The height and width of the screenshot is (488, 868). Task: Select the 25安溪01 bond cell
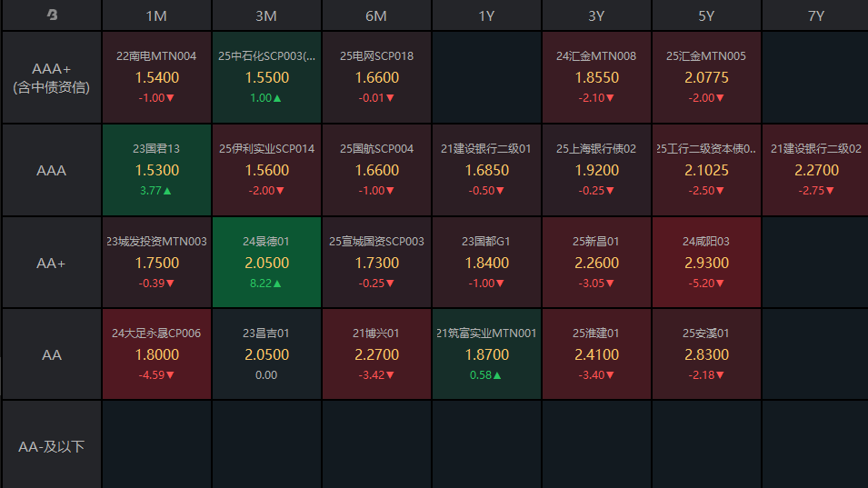(706, 354)
